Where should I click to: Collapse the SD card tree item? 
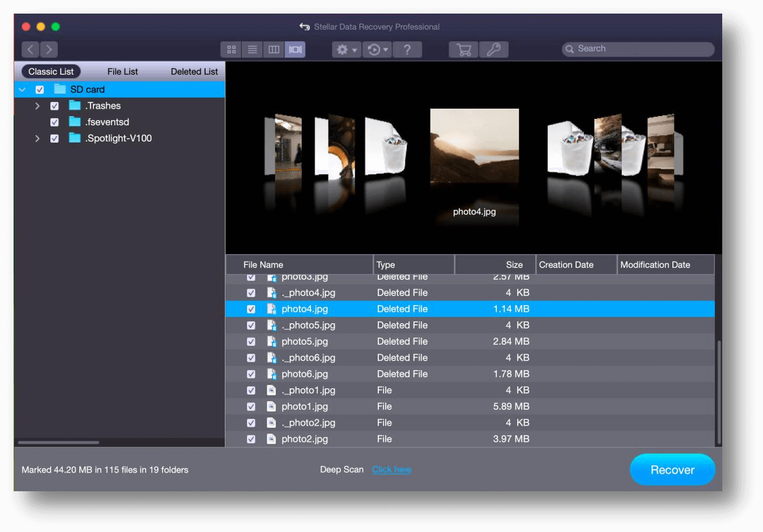point(22,89)
